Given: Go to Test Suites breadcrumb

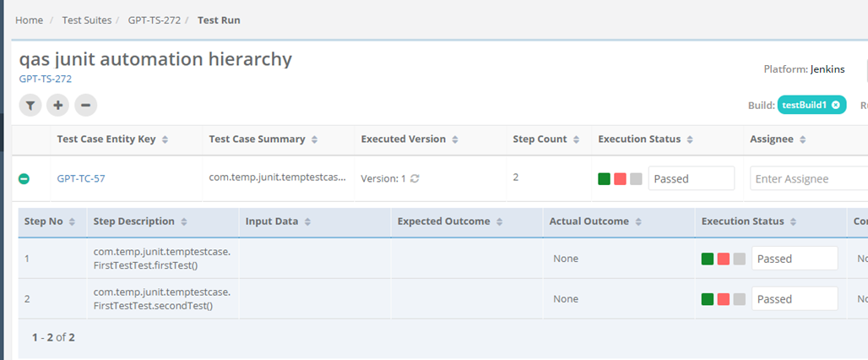Looking at the screenshot, I should coord(86,20).
